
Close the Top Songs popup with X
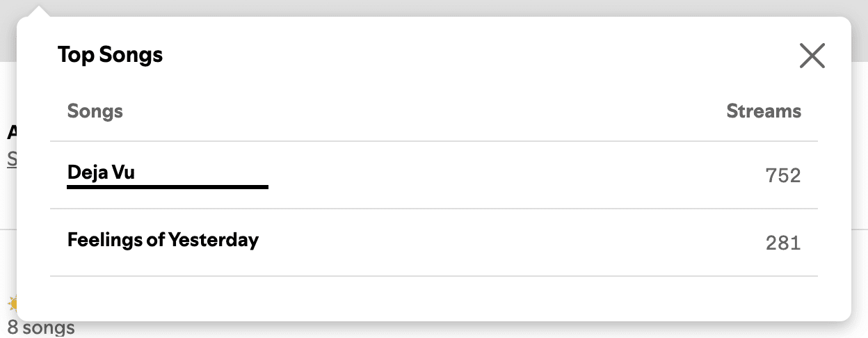pos(812,56)
